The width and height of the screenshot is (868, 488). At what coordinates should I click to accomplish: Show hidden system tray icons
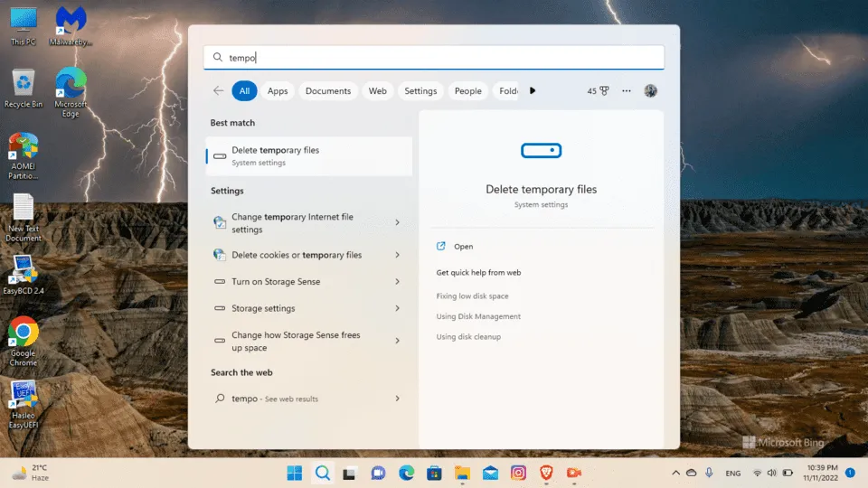click(676, 473)
